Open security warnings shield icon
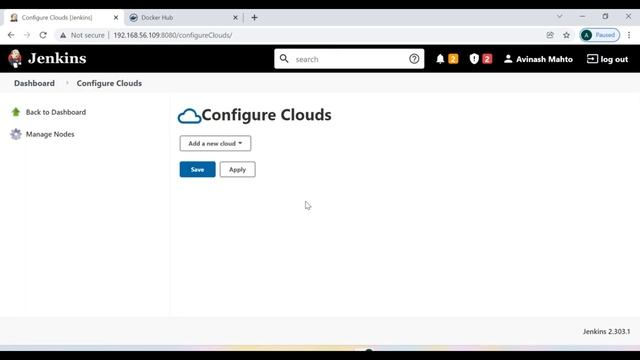The width and height of the screenshot is (640, 360). click(474, 59)
